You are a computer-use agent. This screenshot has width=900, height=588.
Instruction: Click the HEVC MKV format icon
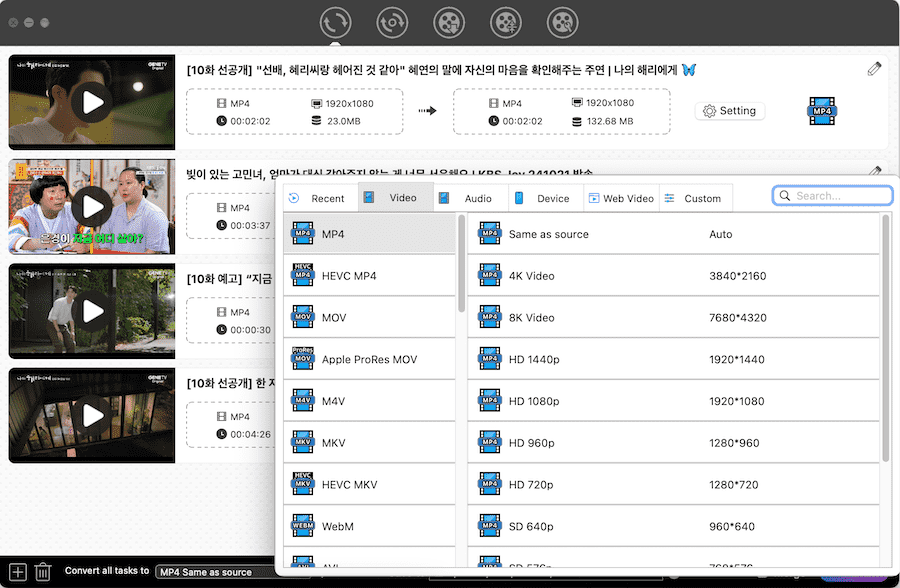pos(303,483)
